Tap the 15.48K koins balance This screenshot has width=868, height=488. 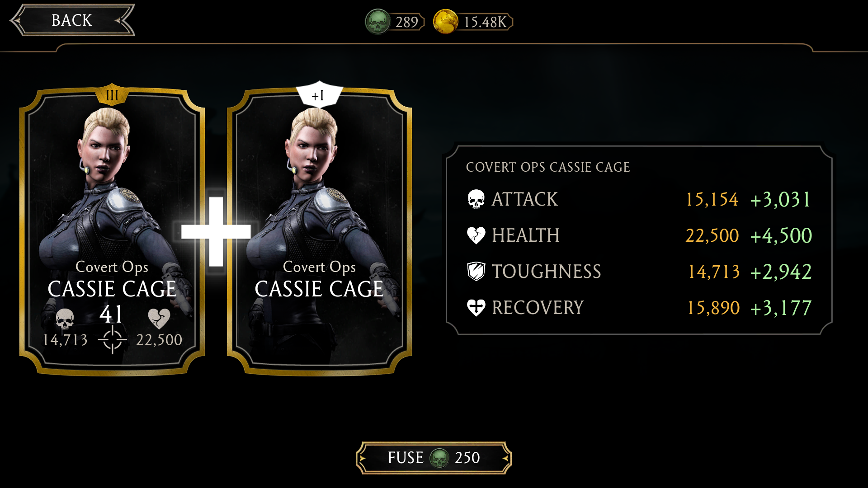tap(486, 22)
